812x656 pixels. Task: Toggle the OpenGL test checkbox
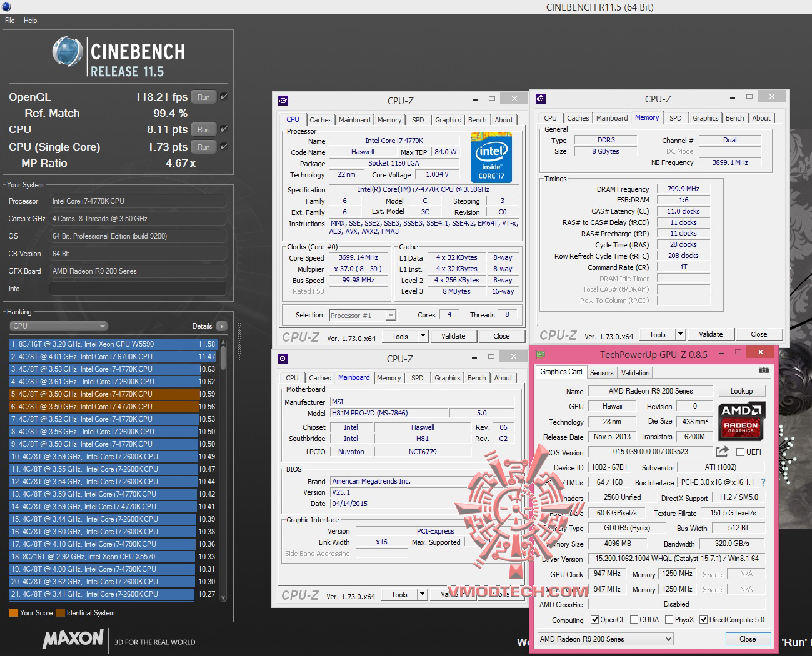[x=224, y=97]
